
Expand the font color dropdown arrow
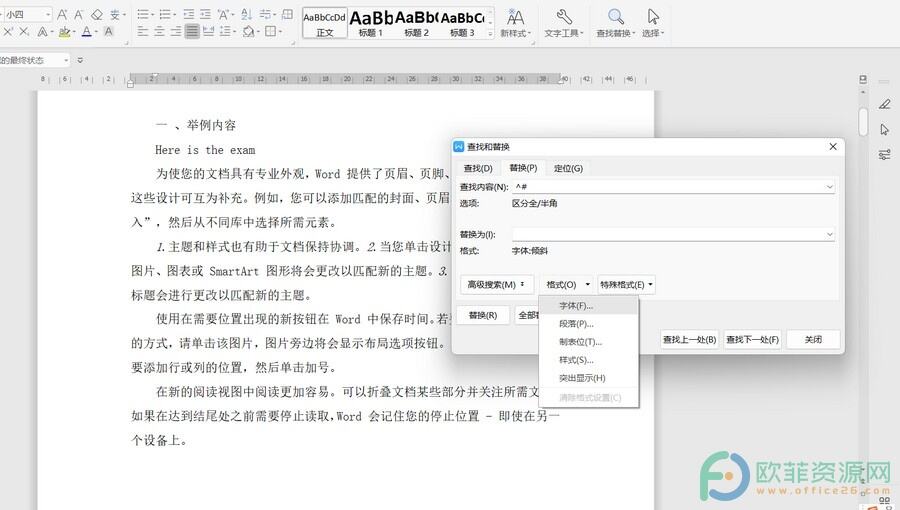(x=96, y=32)
